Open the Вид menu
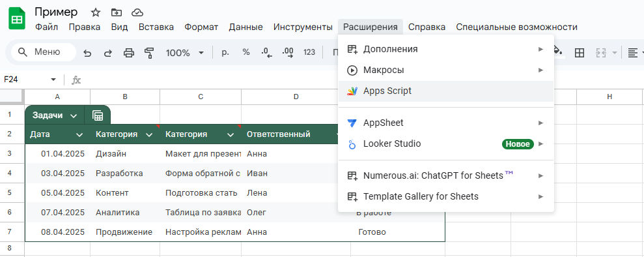 (x=120, y=27)
